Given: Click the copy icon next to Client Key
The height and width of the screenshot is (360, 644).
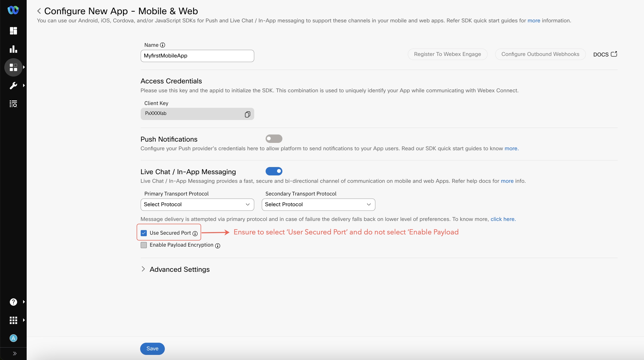Looking at the screenshot, I should pyautogui.click(x=247, y=114).
